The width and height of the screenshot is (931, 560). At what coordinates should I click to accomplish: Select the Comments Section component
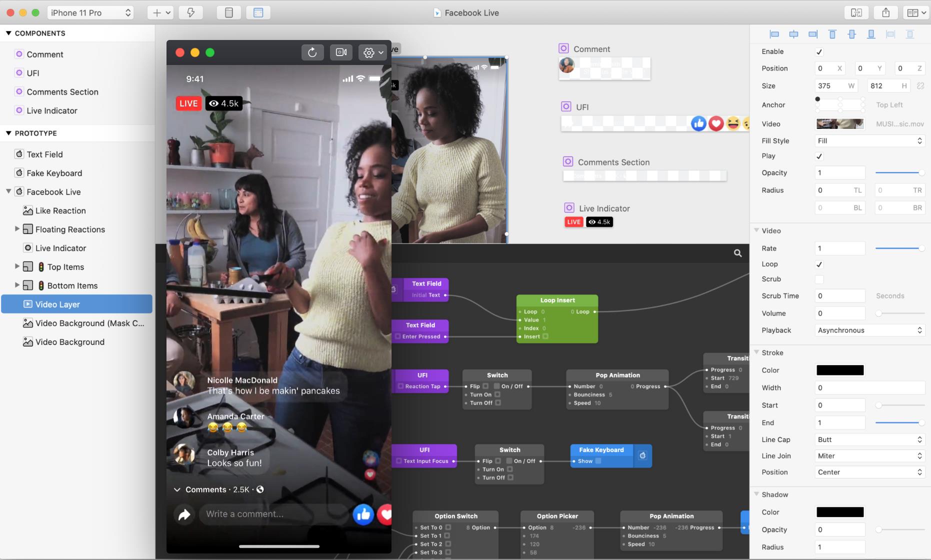[62, 92]
